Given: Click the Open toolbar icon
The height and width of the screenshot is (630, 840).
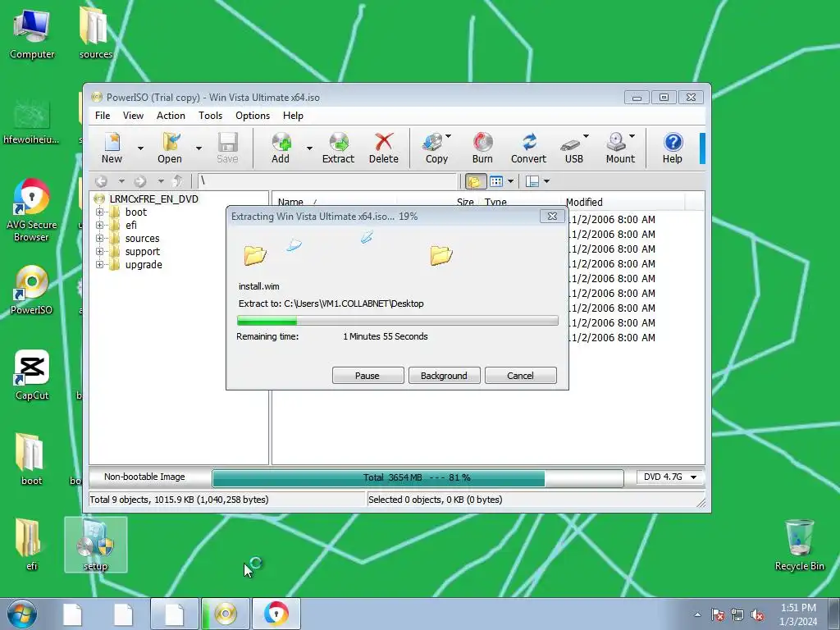Looking at the screenshot, I should [x=170, y=148].
